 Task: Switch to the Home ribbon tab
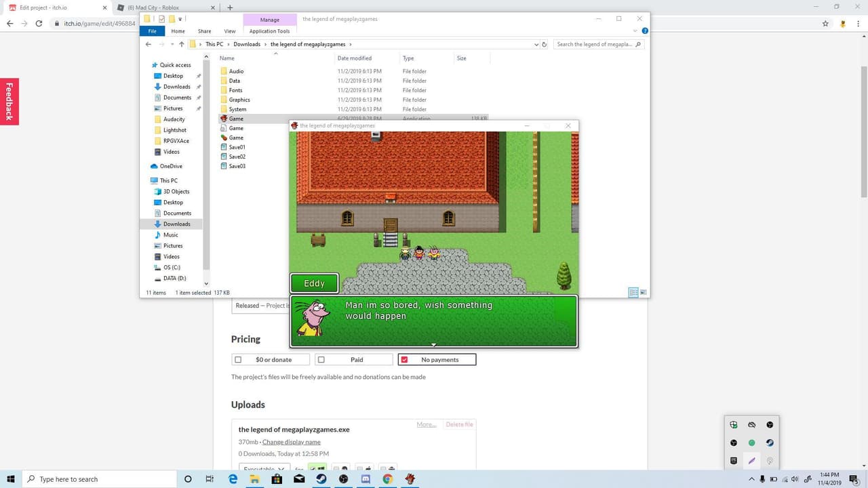coord(178,31)
